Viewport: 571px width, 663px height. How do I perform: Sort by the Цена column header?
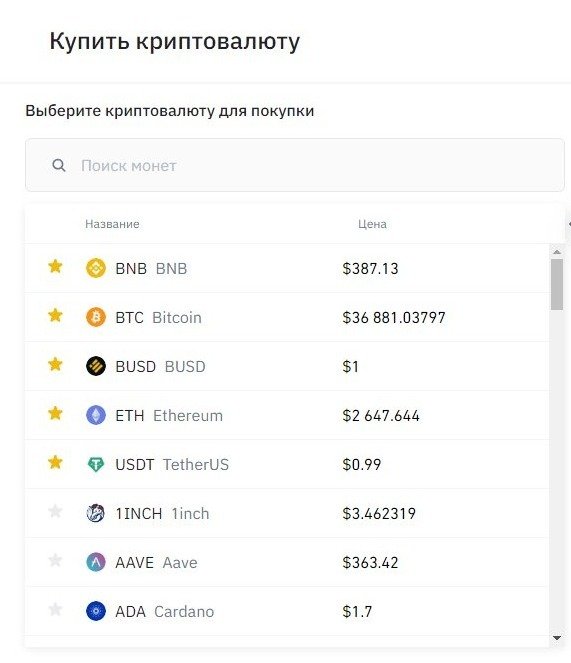click(372, 224)
